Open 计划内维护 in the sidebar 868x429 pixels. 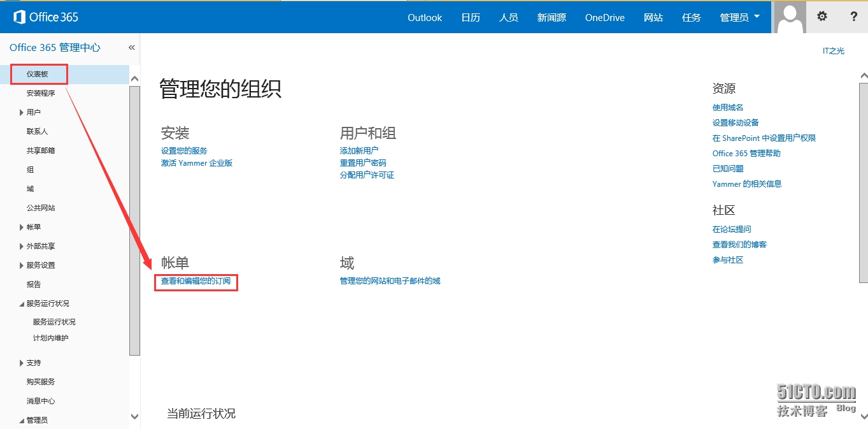50,338
